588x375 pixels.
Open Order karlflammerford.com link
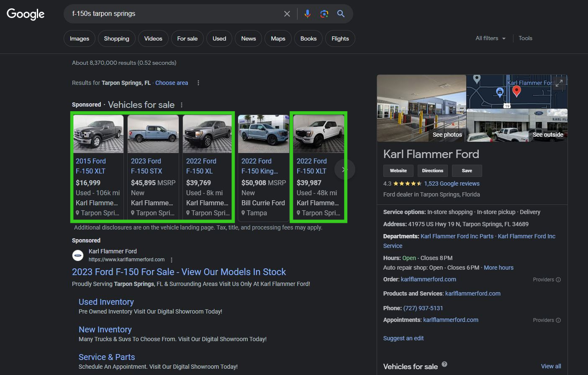[429, 279]
